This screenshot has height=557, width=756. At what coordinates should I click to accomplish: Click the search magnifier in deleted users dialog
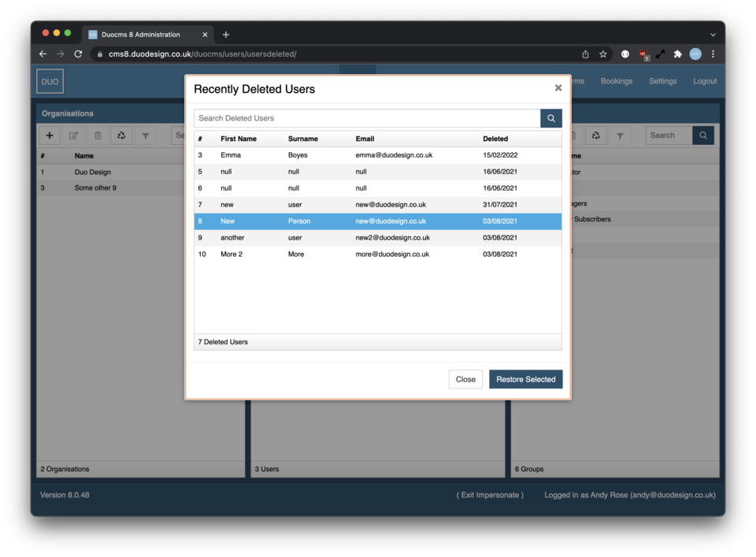coord(551,118)
